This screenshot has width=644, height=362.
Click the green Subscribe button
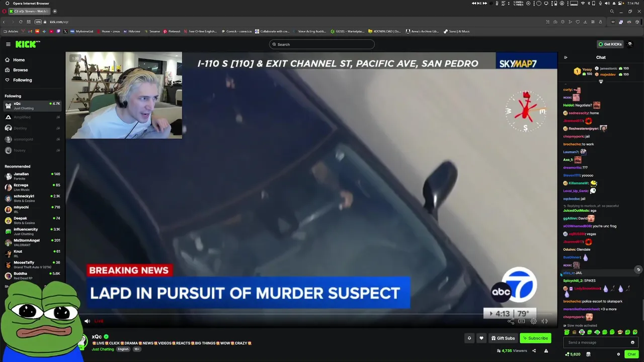[535, 338]
